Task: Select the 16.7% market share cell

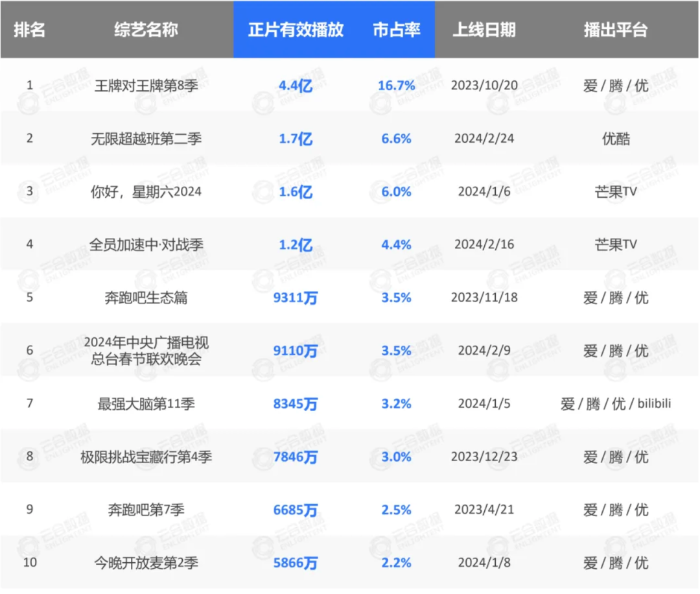Action: tap(396, 86)
